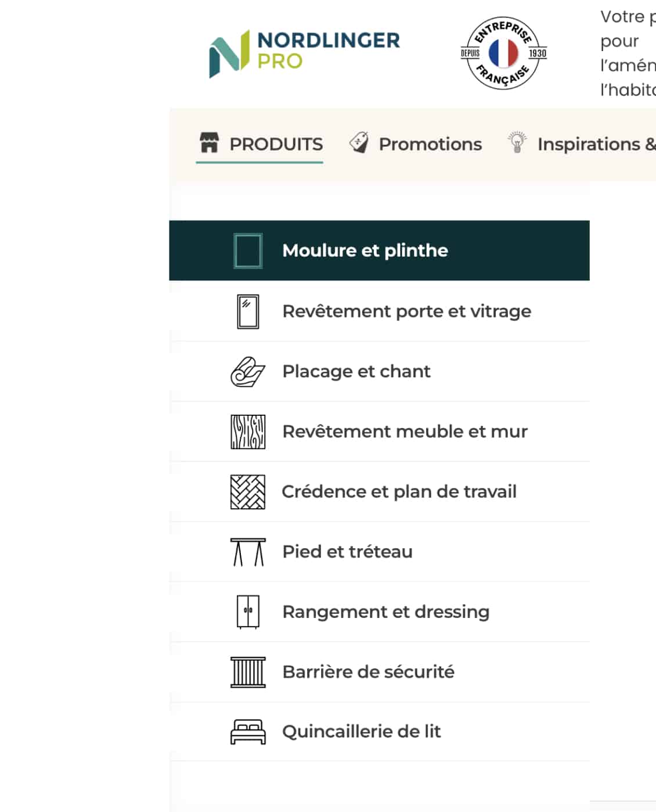Select the door and glazing icon

248,312
